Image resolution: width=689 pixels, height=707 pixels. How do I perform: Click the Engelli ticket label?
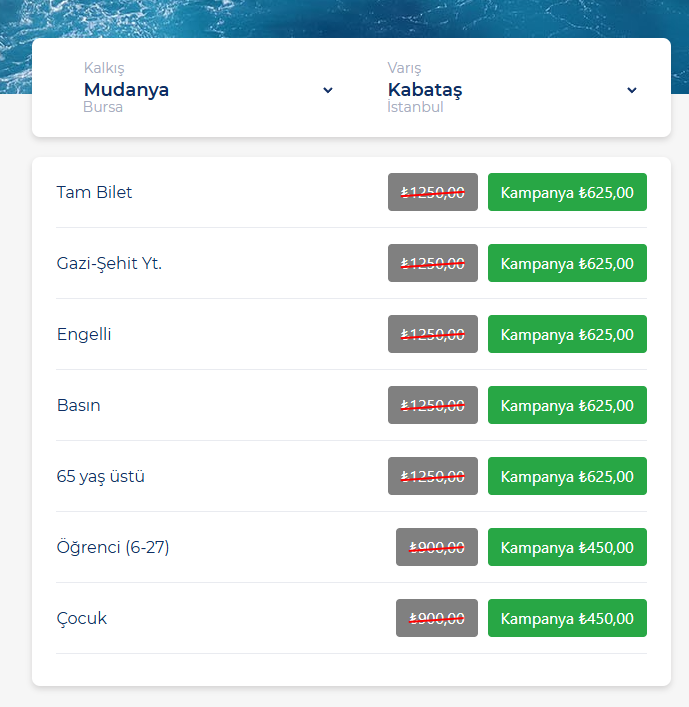(x=84, y=334)
